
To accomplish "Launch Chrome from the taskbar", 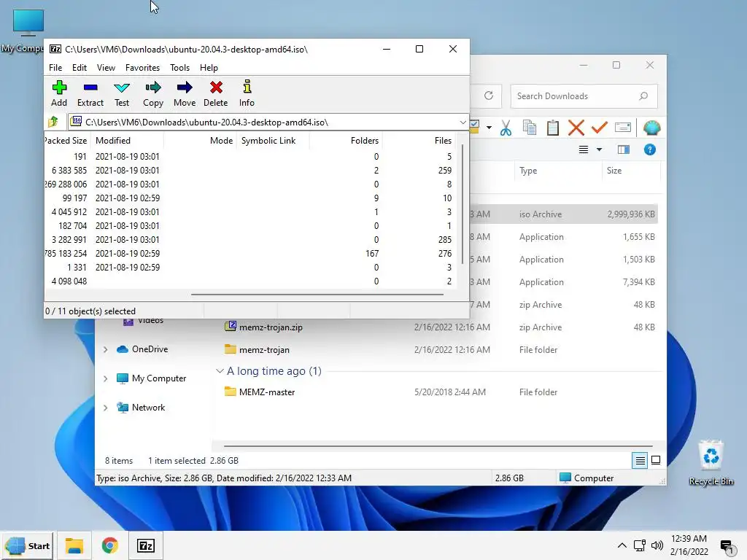I will click(110, 545).
